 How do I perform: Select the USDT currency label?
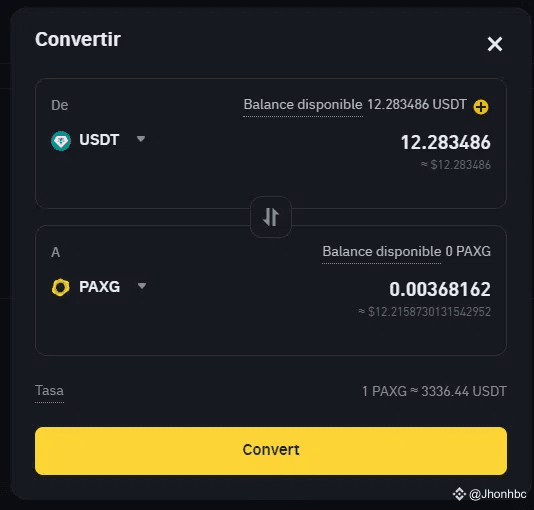pos(99,140)
